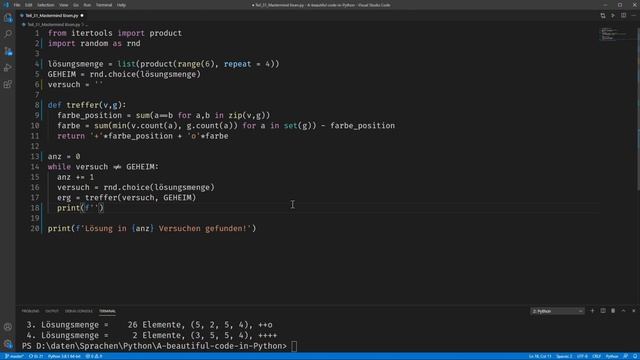Open the Selection menu
Screen dimensions: 640x360
46,5
